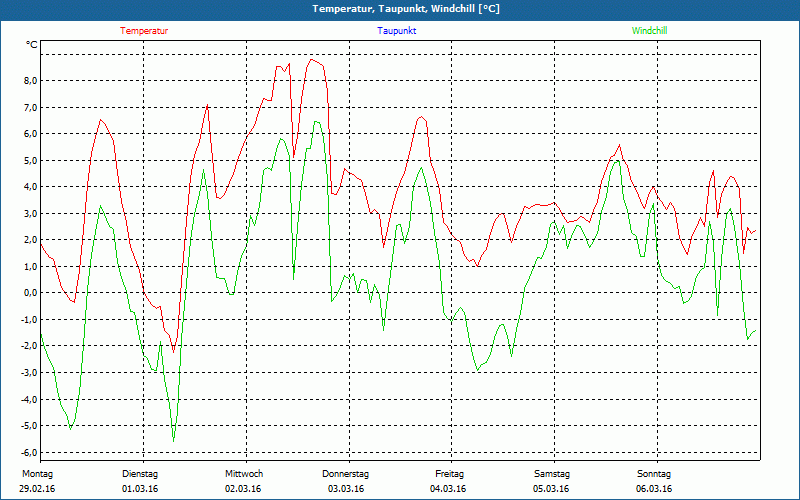The width and height of the screenshot is (800, 500).
Task: Click the 29.02.16 date label
Action: [37, 489]
